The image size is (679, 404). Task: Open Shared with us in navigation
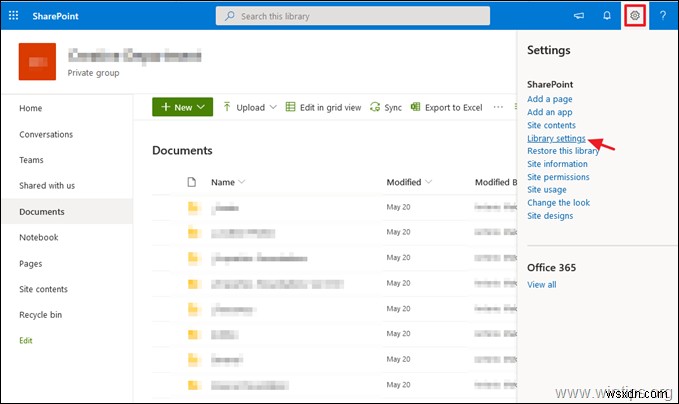(x=47, y=185)
